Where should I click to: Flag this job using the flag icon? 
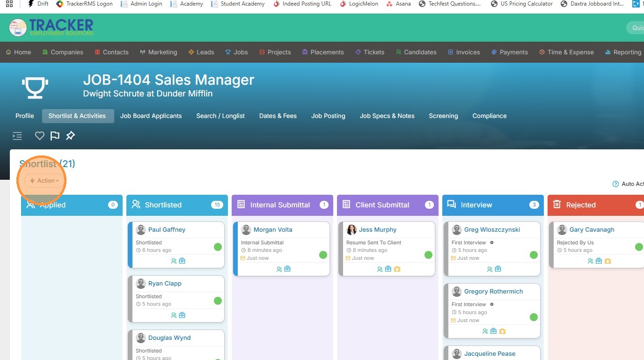tap(55, 136)
